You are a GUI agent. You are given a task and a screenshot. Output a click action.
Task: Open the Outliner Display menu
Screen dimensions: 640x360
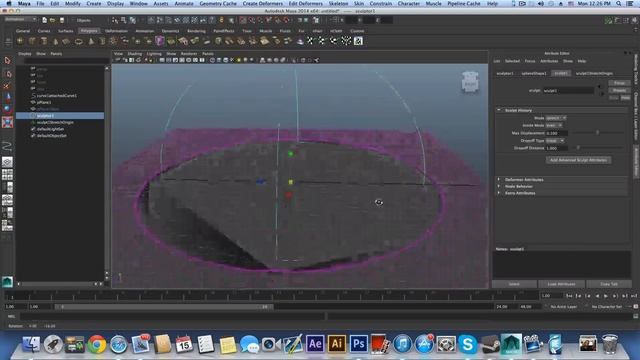[24, 53]
